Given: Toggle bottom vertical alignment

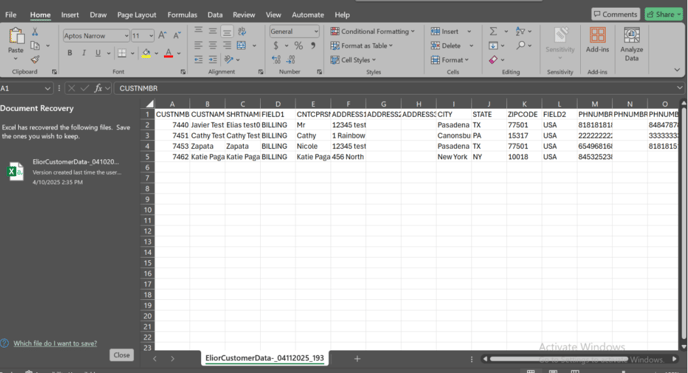Looking at the screenshot, I should 227,31.
